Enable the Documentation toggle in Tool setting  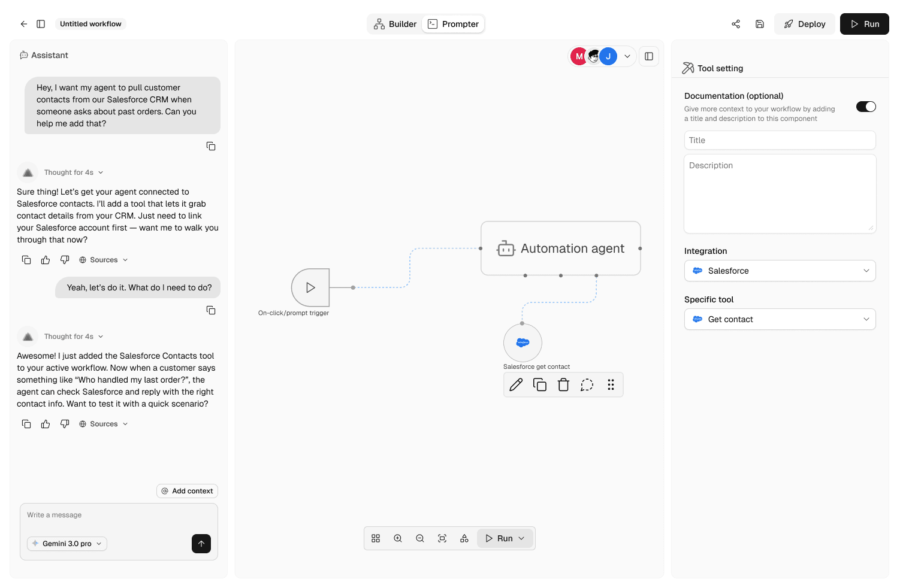(866, 106)
